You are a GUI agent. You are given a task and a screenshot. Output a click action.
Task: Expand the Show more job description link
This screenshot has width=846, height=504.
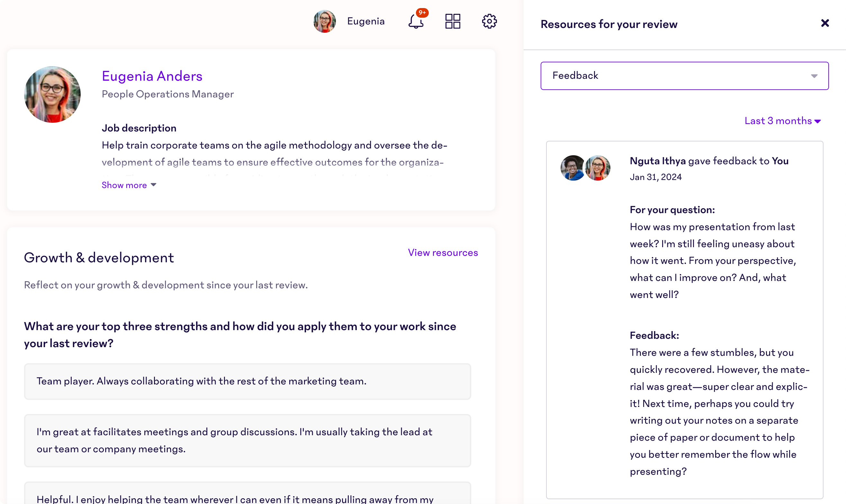tap(128, 185)
